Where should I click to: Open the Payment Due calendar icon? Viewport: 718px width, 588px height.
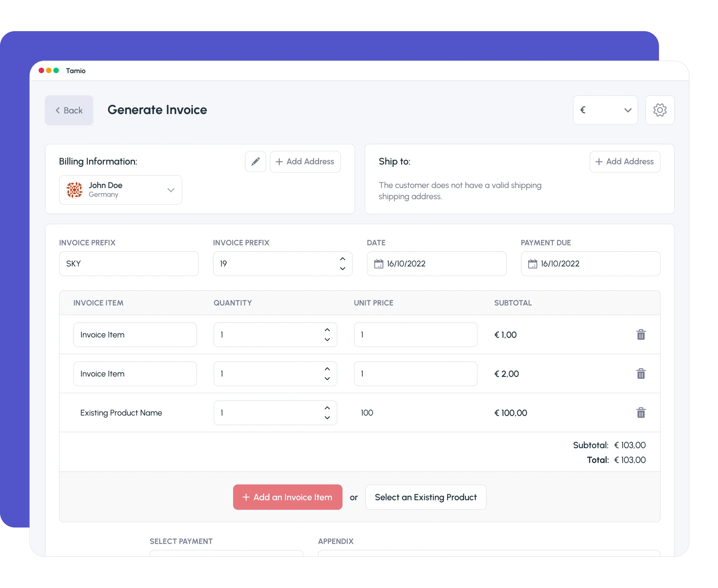(x=532, y=263)
